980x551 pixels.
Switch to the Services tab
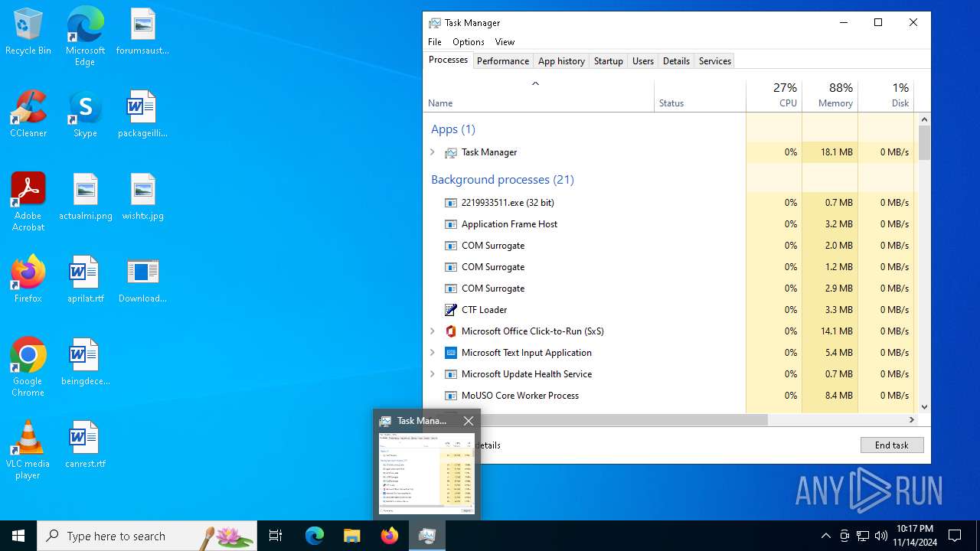[x=714, y=61]
